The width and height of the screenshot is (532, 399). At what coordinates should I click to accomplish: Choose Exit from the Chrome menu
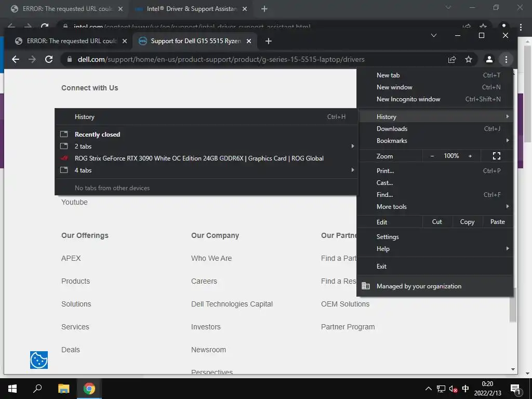click(435, 267)
